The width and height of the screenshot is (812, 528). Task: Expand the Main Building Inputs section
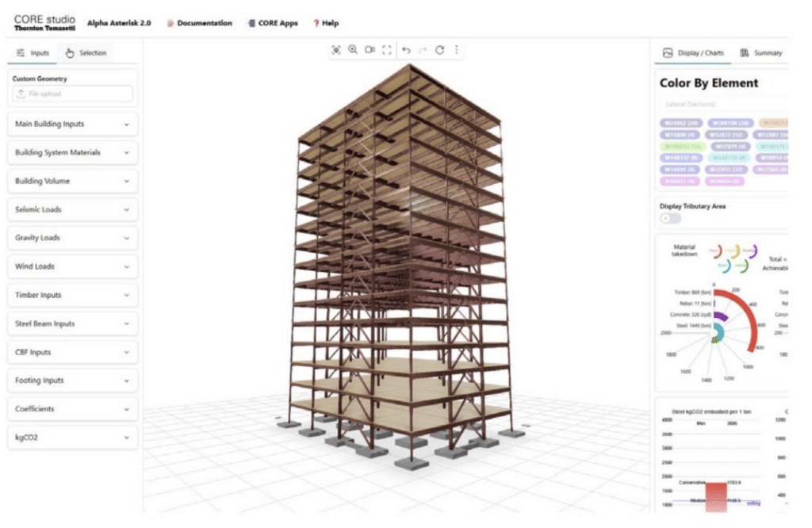(72, 124)
